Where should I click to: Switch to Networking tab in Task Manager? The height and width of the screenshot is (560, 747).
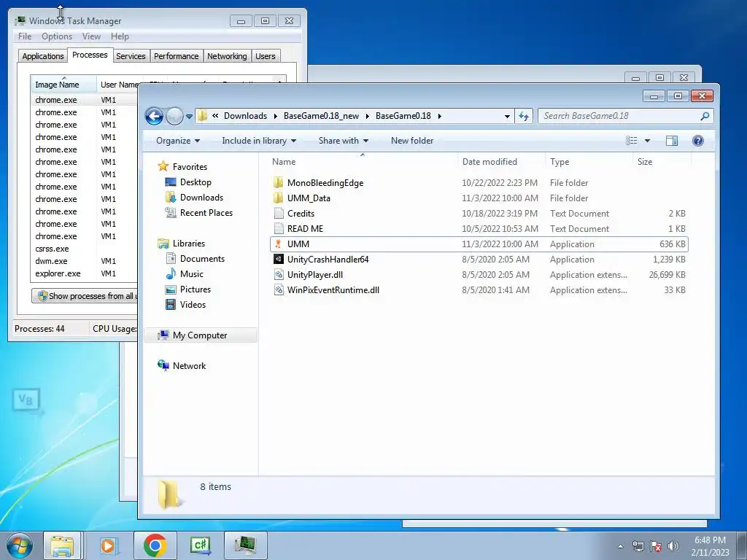[x=227, y=56]
